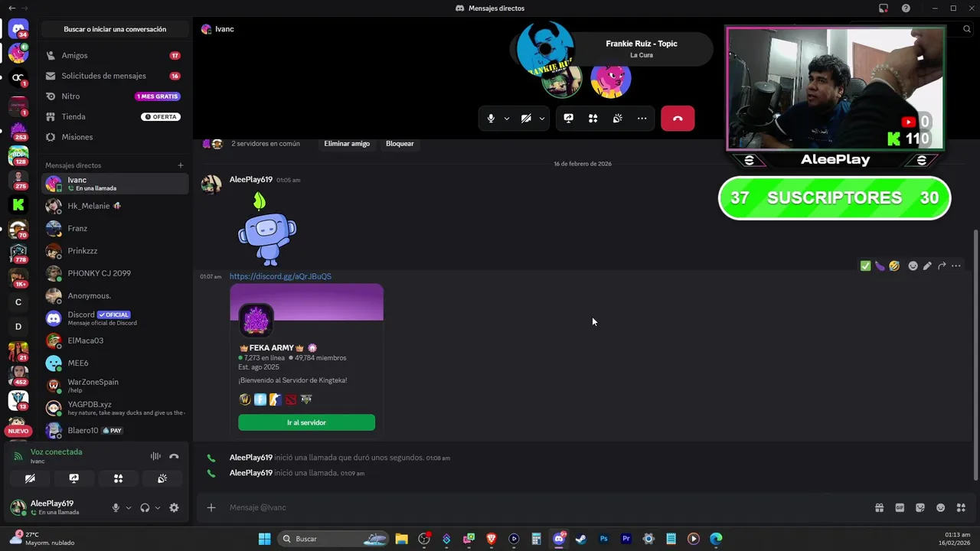This screenshot has height=551, width=980.
Task: Click Voz conectada connection status
Action: [56, 452]
